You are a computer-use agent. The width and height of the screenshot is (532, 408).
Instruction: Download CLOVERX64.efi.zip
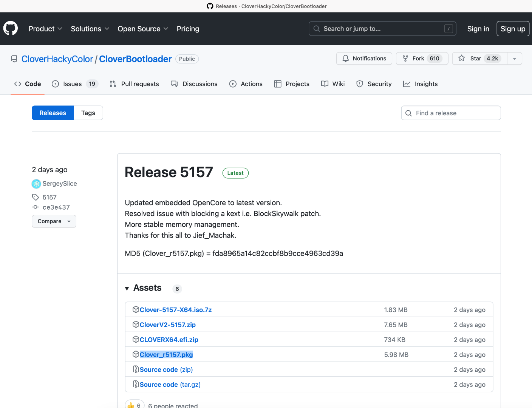click(169, 340)
